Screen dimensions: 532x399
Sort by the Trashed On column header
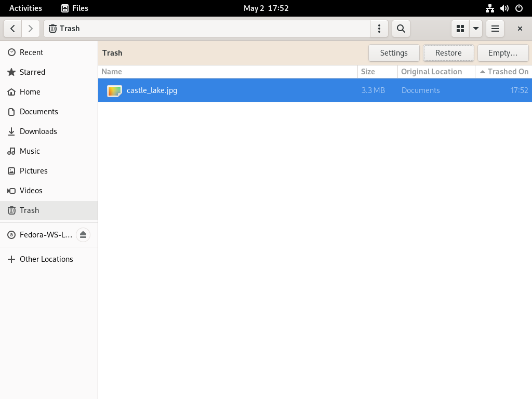(x=503, y=72)
